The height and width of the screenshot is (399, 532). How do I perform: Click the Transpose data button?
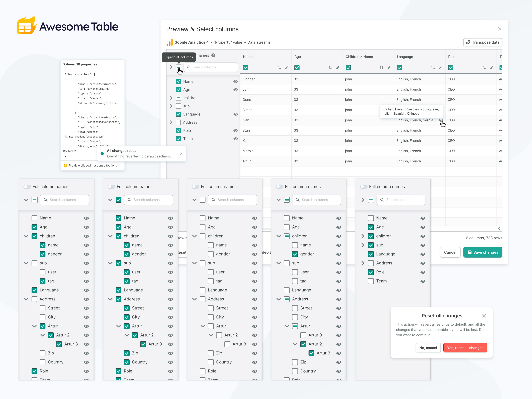point(482,42)
